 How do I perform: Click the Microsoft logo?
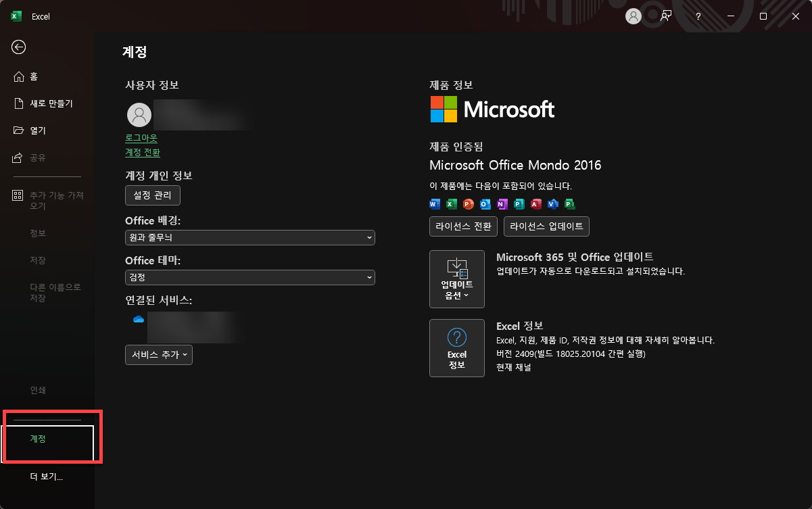point(492,109)
